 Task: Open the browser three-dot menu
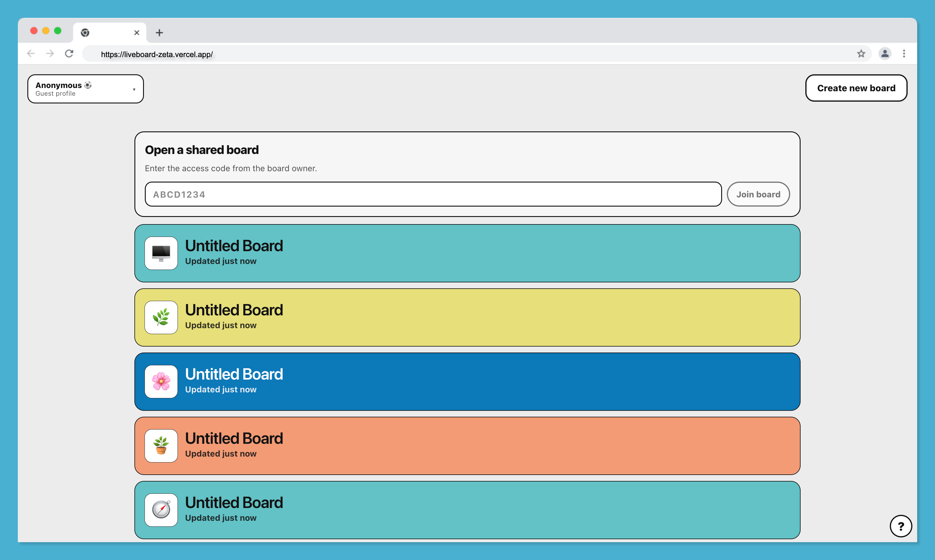(904, 54)
